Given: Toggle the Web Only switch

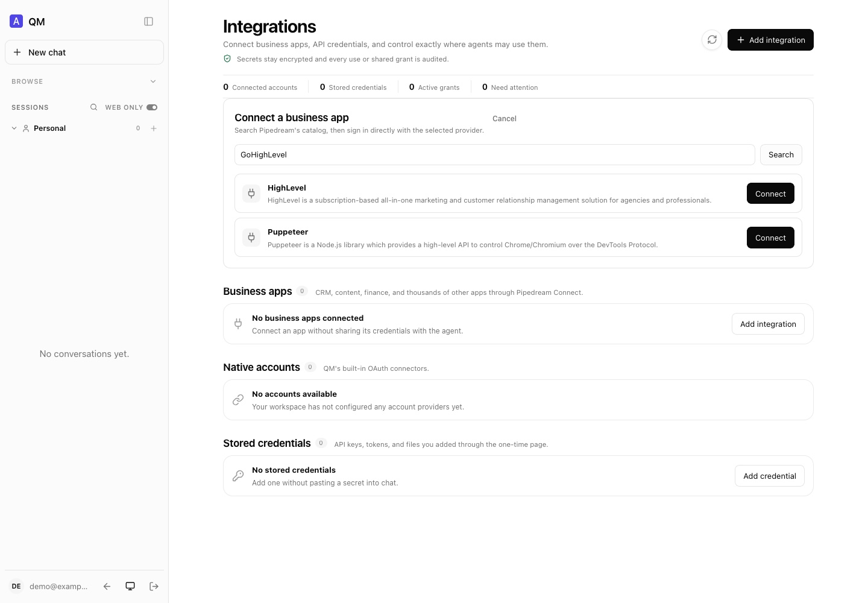Looking at the screenshot, I should coord(152,107).
